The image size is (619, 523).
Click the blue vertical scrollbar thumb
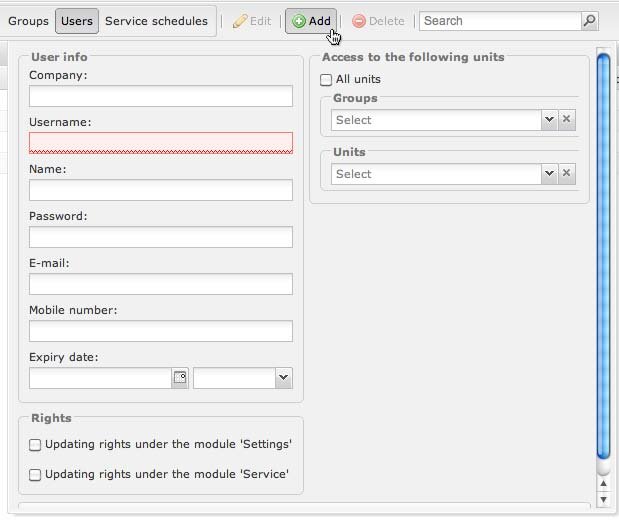tap(604, 257)
